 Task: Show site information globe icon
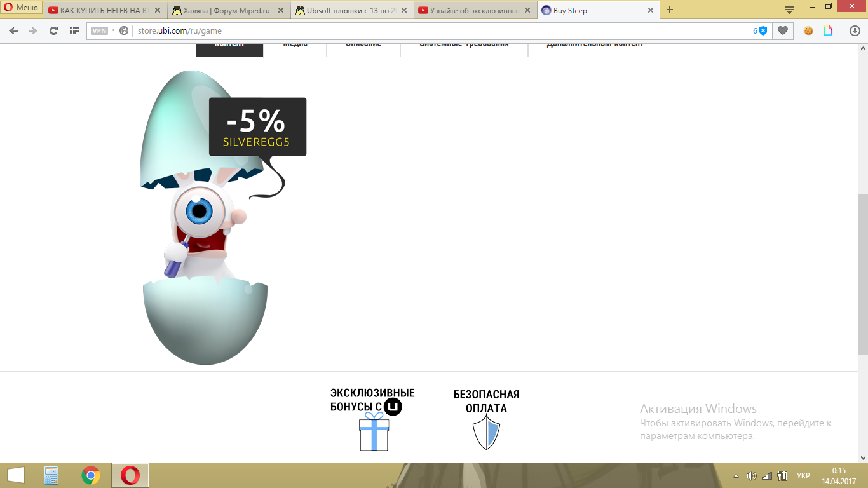click(124, 30)
